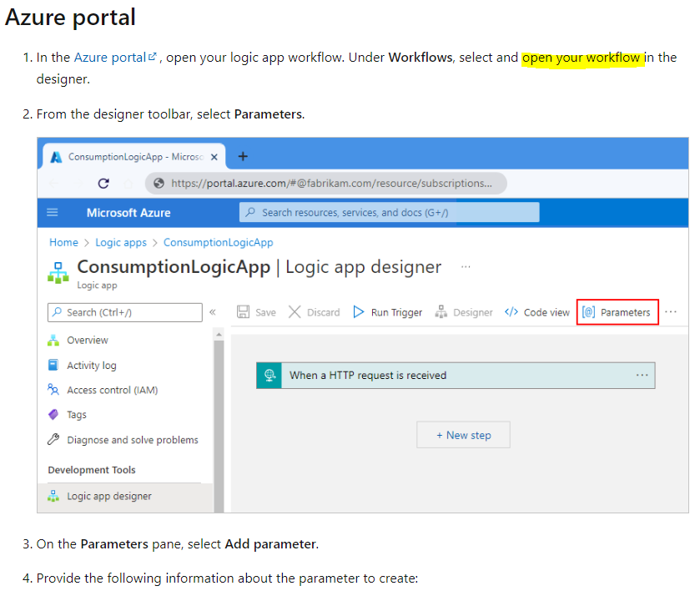Close the ConsumptionLogicApp browser tab
Screen dimensions: 700x591
(214, 157)
